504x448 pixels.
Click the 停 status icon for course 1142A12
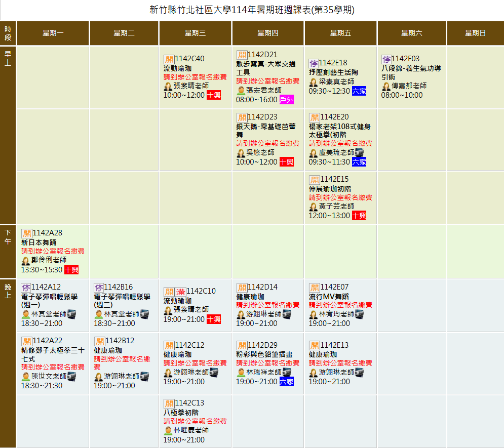(26, 287)
